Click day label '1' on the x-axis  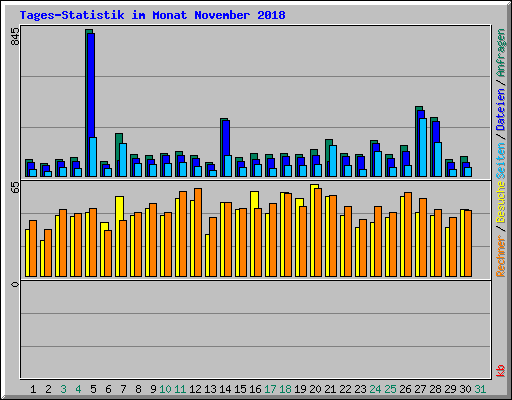(33, 389)
